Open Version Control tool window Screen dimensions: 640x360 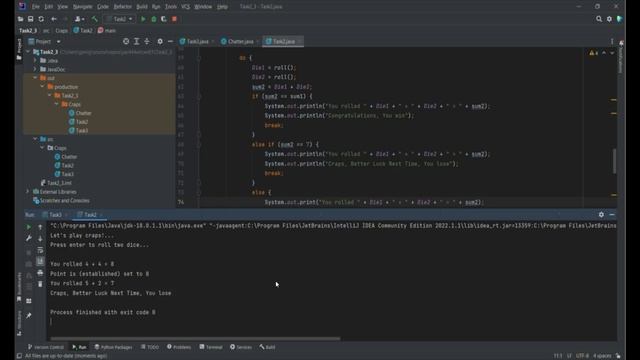coord(45,347)
